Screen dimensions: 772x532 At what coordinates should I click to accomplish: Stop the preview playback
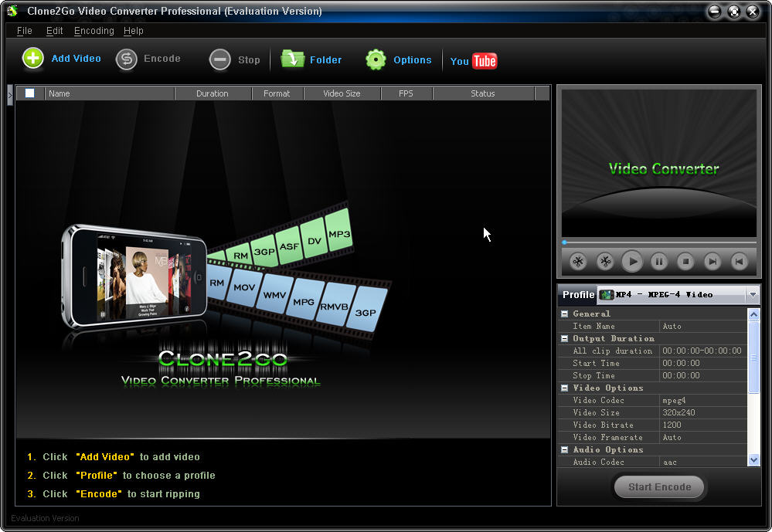coord(685,261)
